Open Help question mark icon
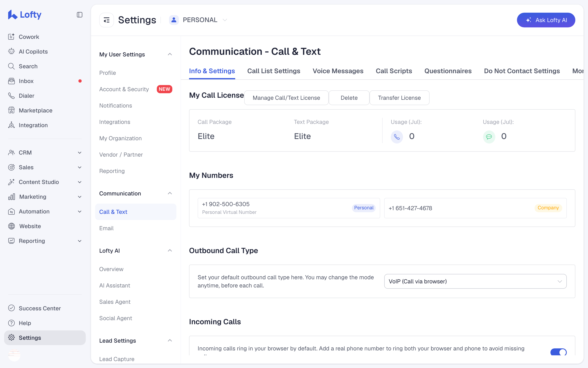The width and height of the screenshot is (588, 368). pos(11,323)
